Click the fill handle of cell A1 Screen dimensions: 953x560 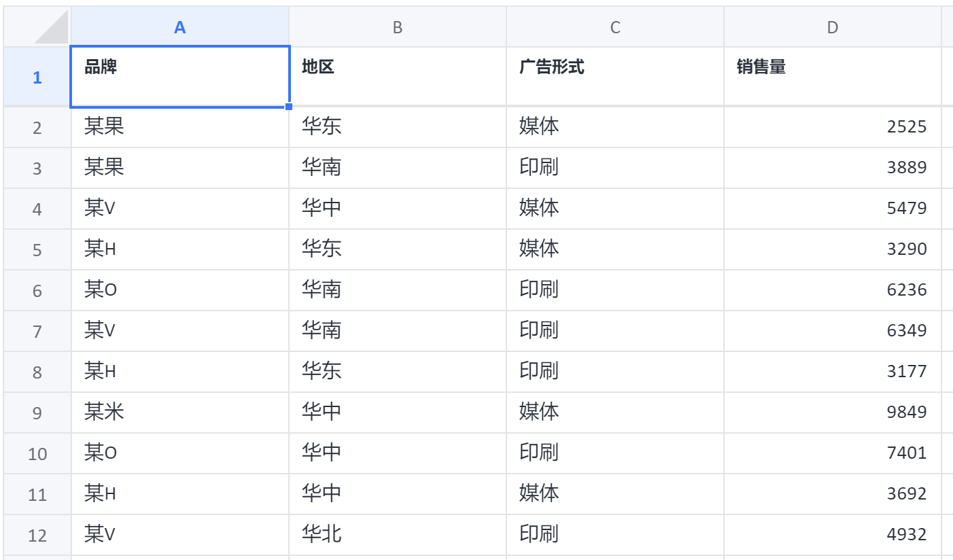289,107
